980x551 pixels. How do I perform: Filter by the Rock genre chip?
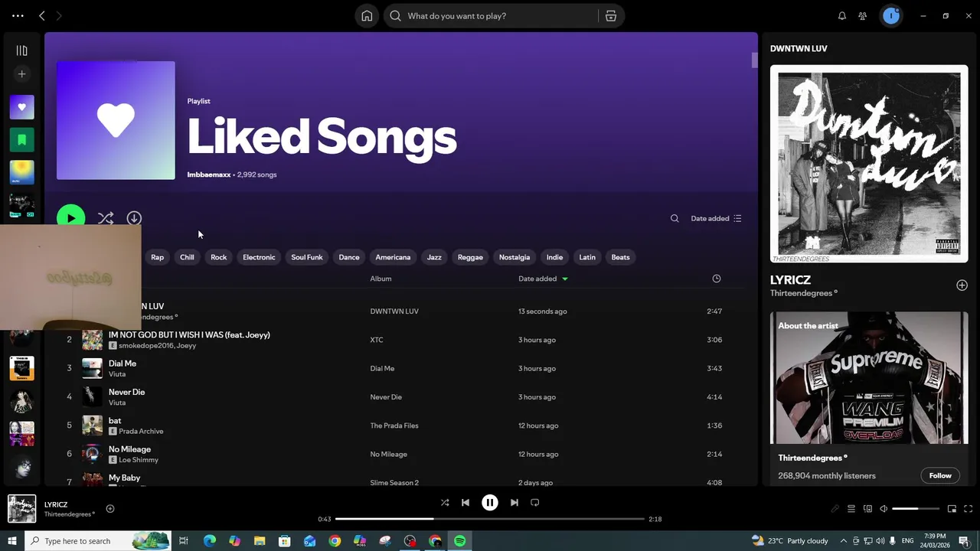coord(219,257)
